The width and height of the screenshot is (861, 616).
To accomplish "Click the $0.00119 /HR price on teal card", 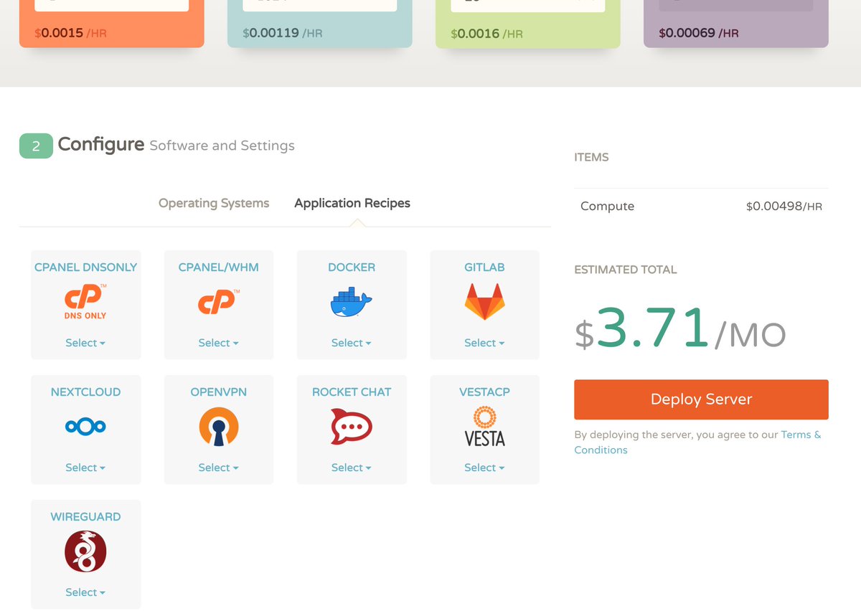I will 283,33.
